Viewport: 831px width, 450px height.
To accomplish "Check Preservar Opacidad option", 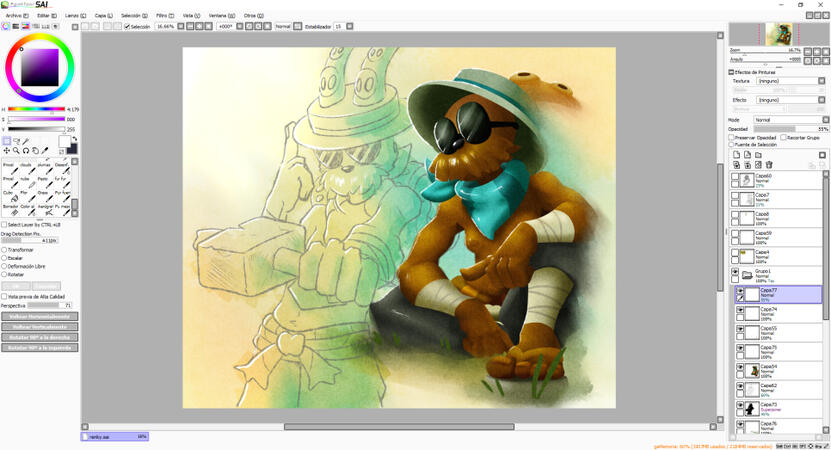I will (x=731, y=137).
